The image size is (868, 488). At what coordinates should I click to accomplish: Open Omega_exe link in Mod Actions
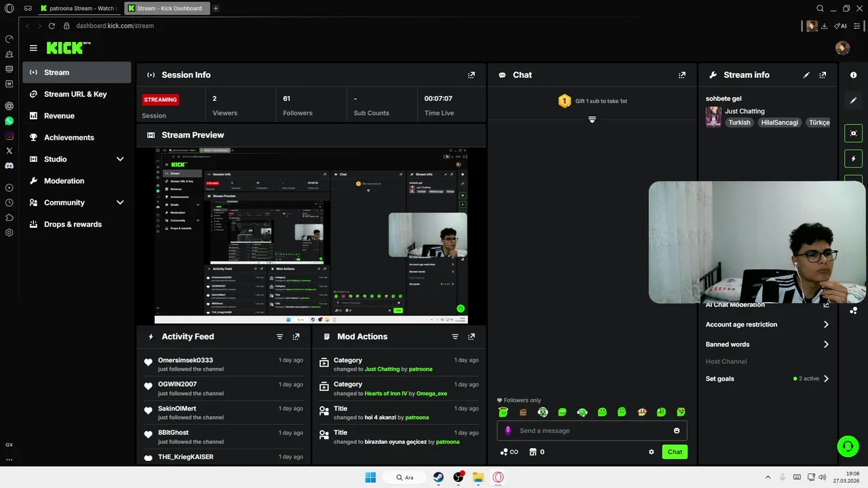pos(432,394)
